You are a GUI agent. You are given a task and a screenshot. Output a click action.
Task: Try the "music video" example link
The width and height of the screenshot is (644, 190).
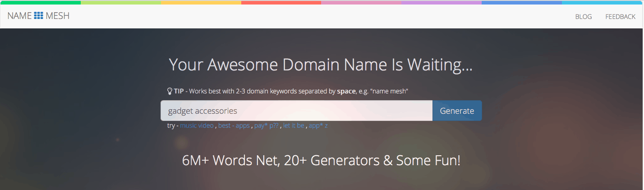coord(197,125)
